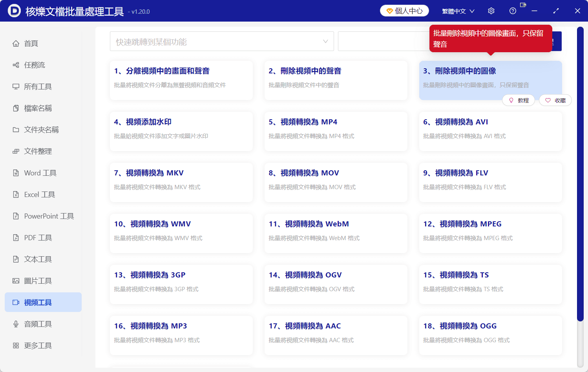Image resolution: width=588 pixels, height=372 pixels.
Task: Open the 個人中心 personal center button
Action: pos(404,11)
